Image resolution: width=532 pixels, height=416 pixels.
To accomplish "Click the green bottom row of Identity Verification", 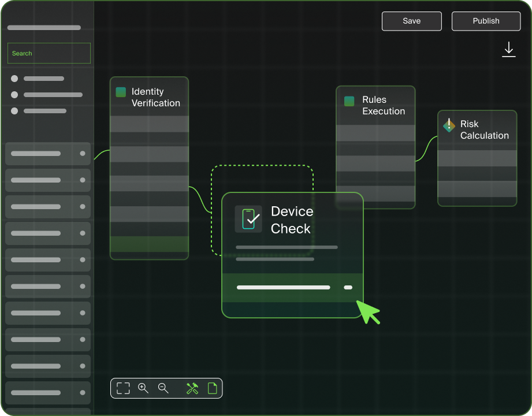I will (x=149, y=244).
